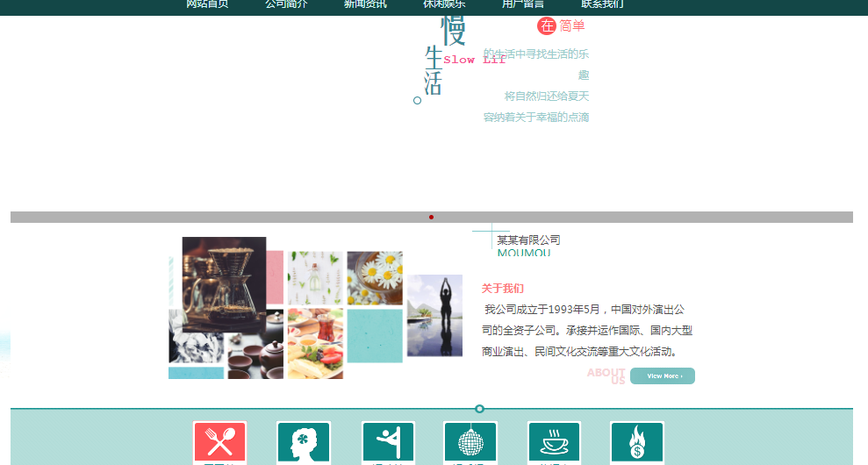This screenshot has height=465, width=868.
Task: Select 休闲娱乐 navigation item
Action: pos(444,4)
